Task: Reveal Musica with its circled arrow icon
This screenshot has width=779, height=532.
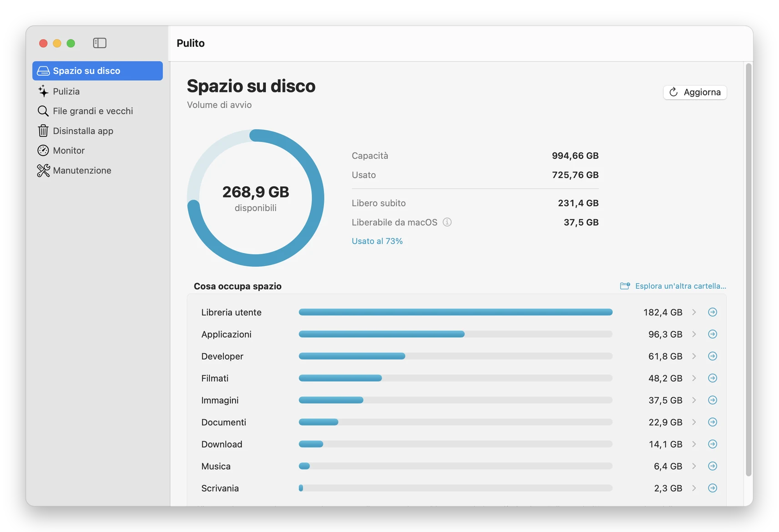Action: (x=713, y=466)
